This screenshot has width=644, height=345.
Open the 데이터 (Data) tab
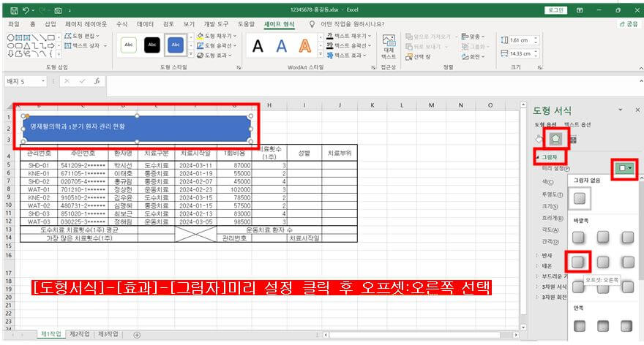145,24
